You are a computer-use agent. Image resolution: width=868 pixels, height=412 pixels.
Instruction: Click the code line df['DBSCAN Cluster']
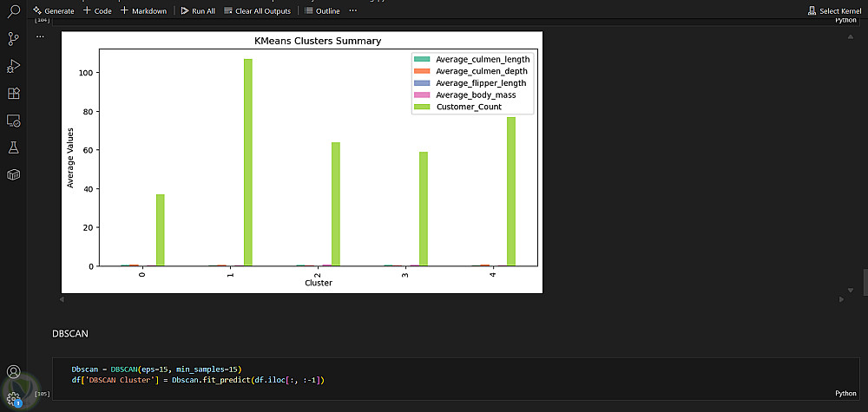198,380
